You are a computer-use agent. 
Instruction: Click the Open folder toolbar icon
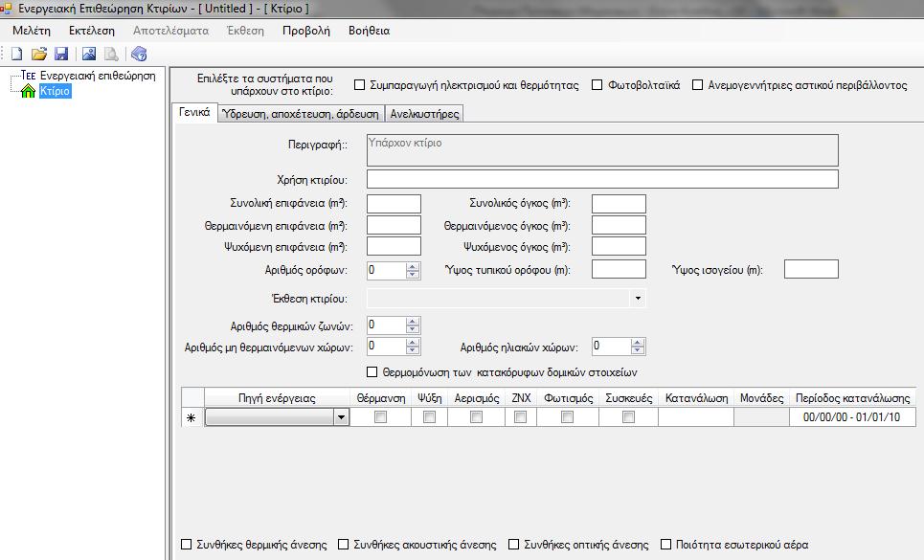coord(39,55)
